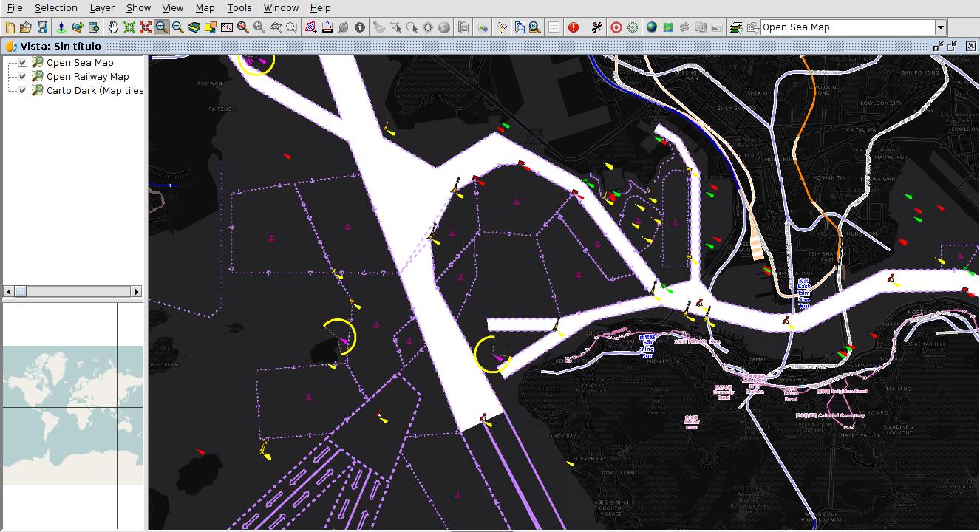The image size is (980, 532).
Task: Open the Tools menu
Action: click(239, 7)
